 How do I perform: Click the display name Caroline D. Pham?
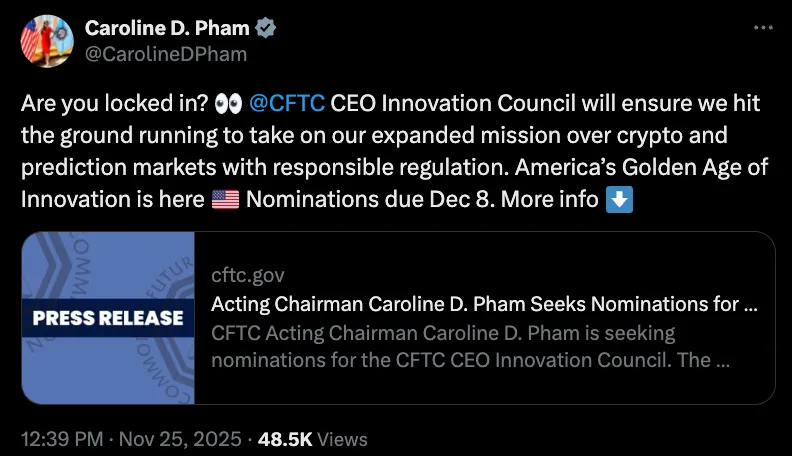tap(166, 29)
